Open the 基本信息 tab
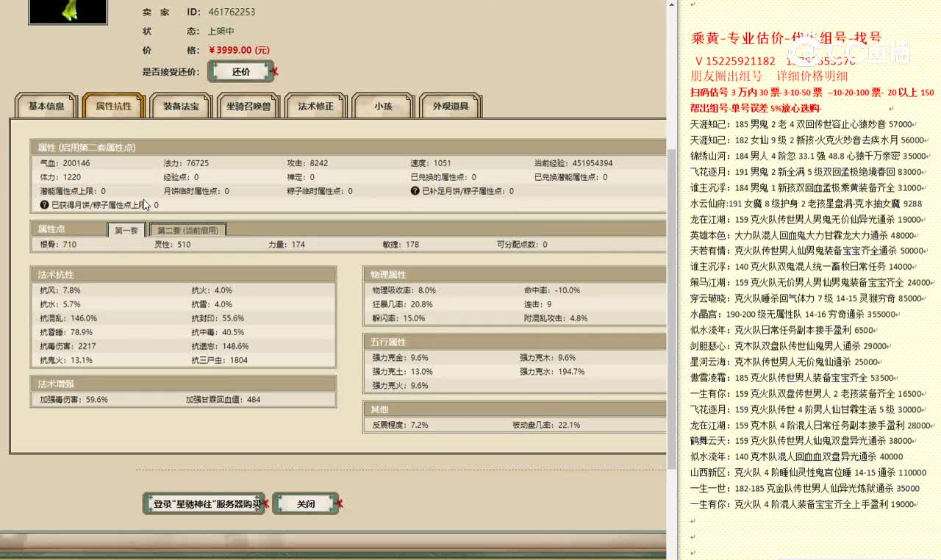Image resolution: width=941 pixels, height=560 pixels. pos(46,106)
